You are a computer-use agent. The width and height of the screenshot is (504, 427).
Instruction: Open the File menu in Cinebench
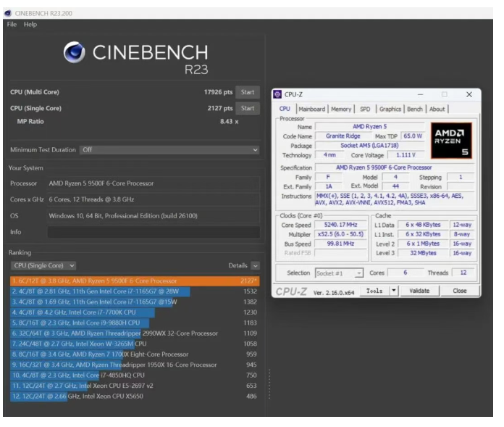(12, 25)
